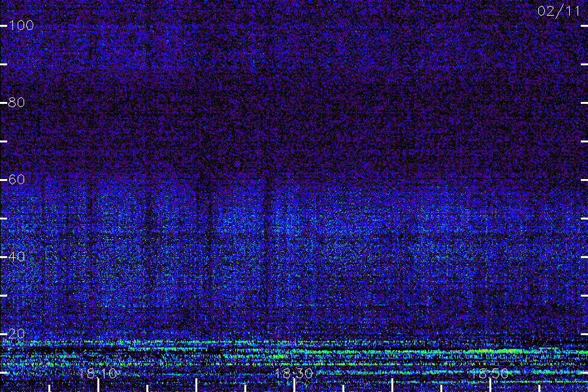Click the 80 frequency axis label
588x392 pixels.
(16, 103)
